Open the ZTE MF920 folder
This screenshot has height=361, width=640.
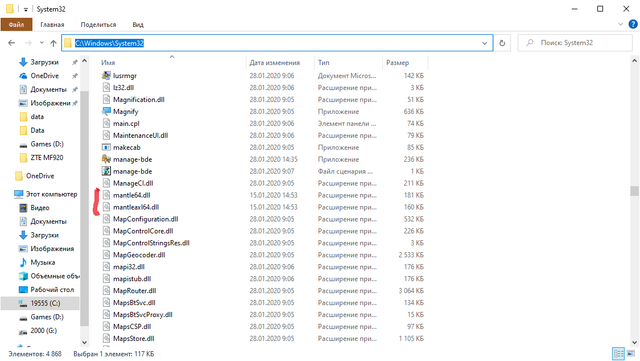click(47, 157)
